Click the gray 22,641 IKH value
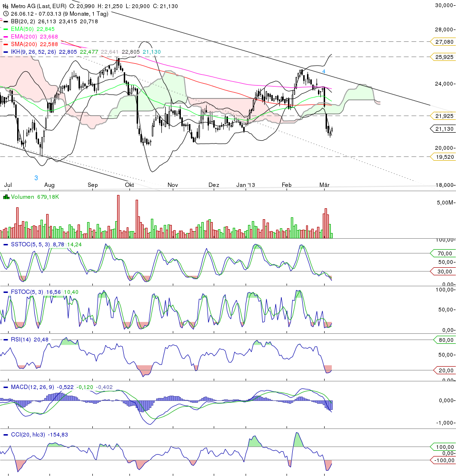Viewport: 456px width, 476px height. point(109,52)
